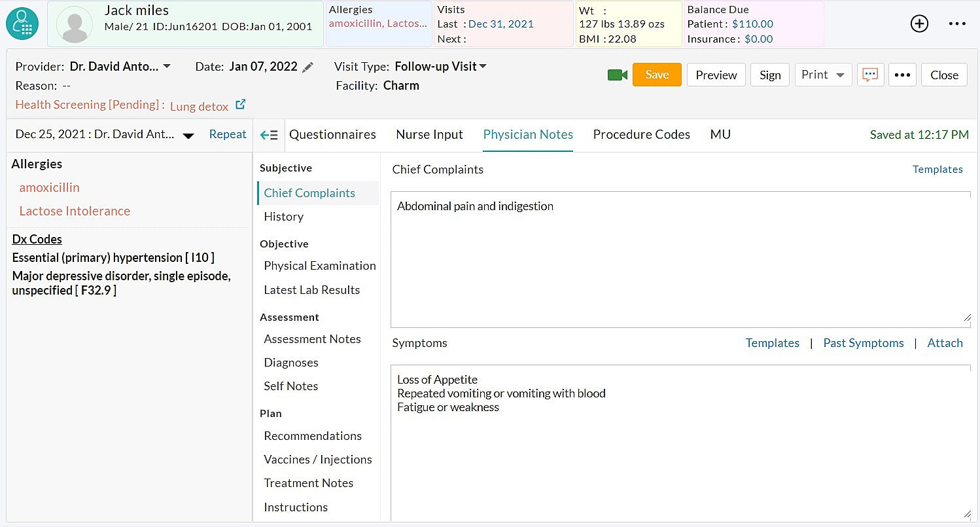Screen dimensions: 980x527
Task: Open Lung detox external link icon
Action: click(240, 104)
